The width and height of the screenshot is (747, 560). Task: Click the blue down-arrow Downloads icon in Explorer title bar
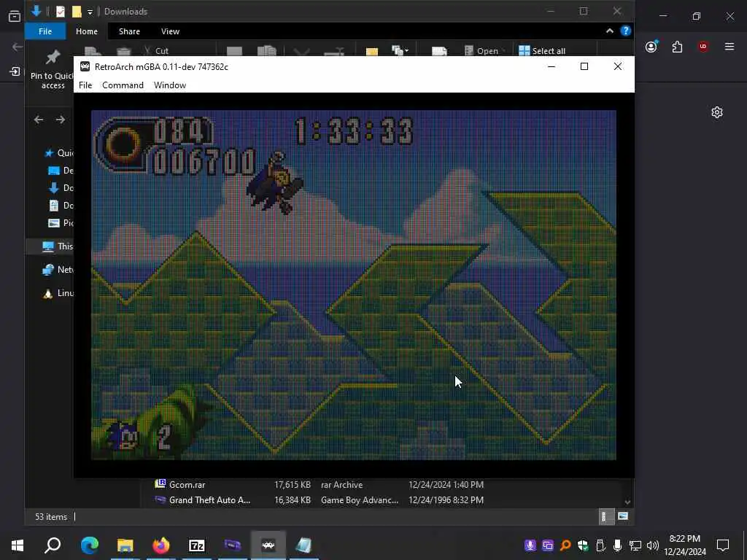coord(36,11)
